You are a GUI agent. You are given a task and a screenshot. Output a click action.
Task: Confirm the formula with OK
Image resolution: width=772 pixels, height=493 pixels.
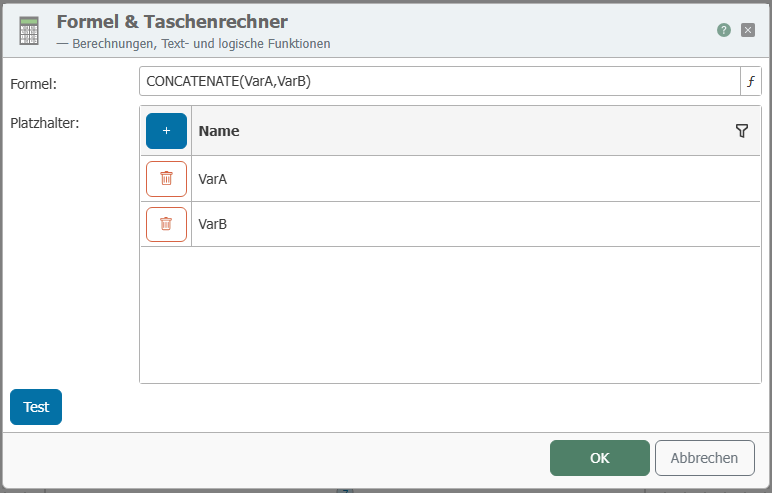[x=599, y=458]
